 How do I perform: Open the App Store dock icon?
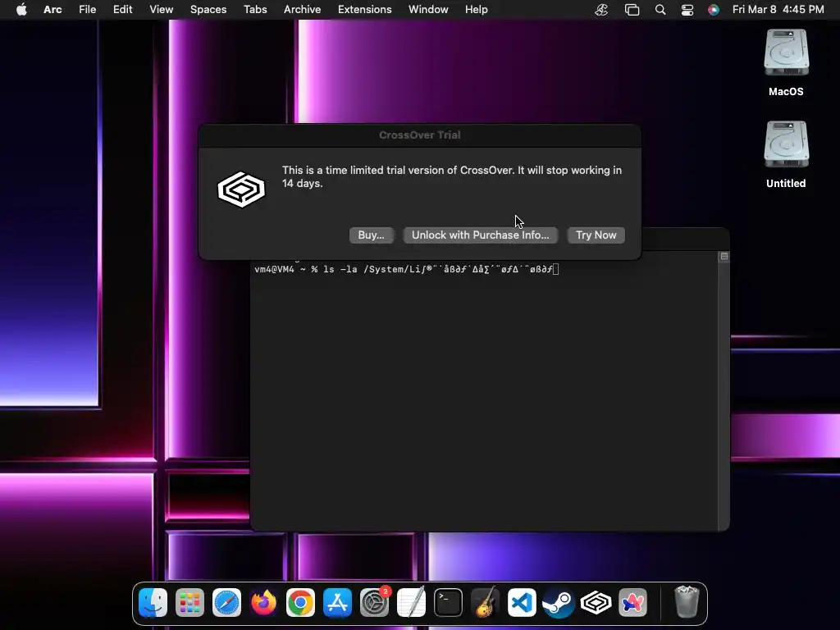[337, 603]
